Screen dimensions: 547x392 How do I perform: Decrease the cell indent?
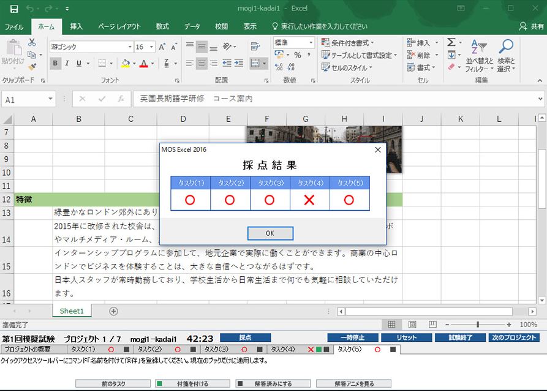tap(227, 63)
